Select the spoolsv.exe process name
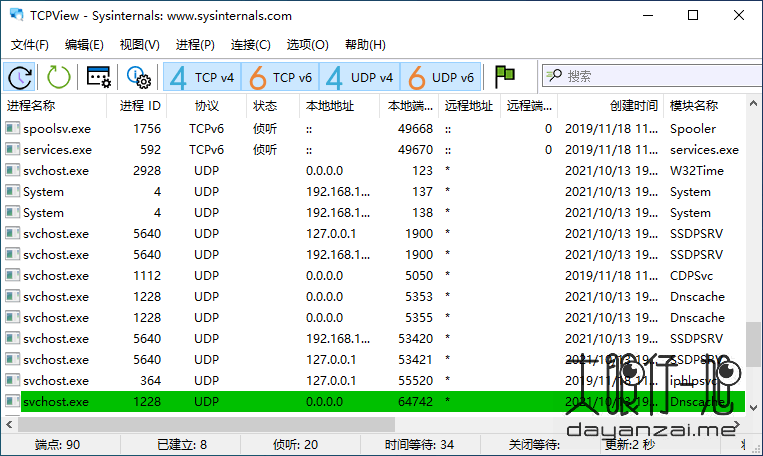 point(57,129)
